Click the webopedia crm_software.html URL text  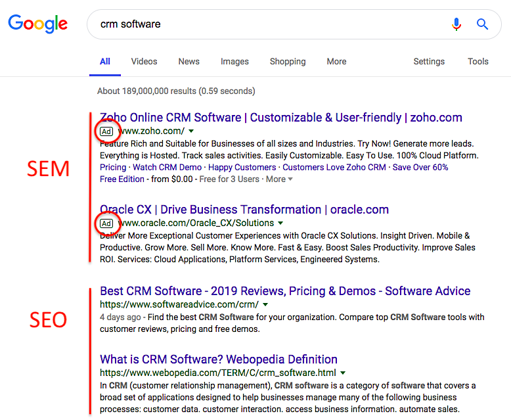click(x=218, y=373)
